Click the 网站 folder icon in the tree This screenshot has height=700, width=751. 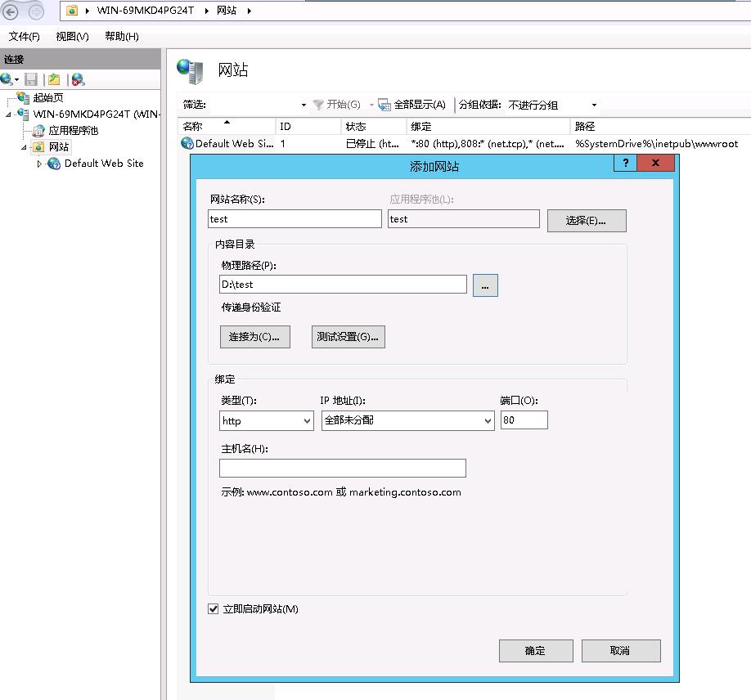(x=38, y=146)
